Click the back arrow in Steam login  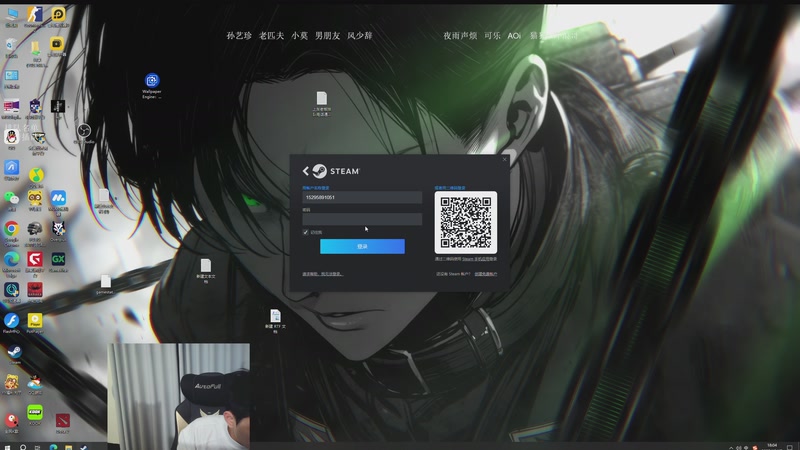(x=306, y=171)
